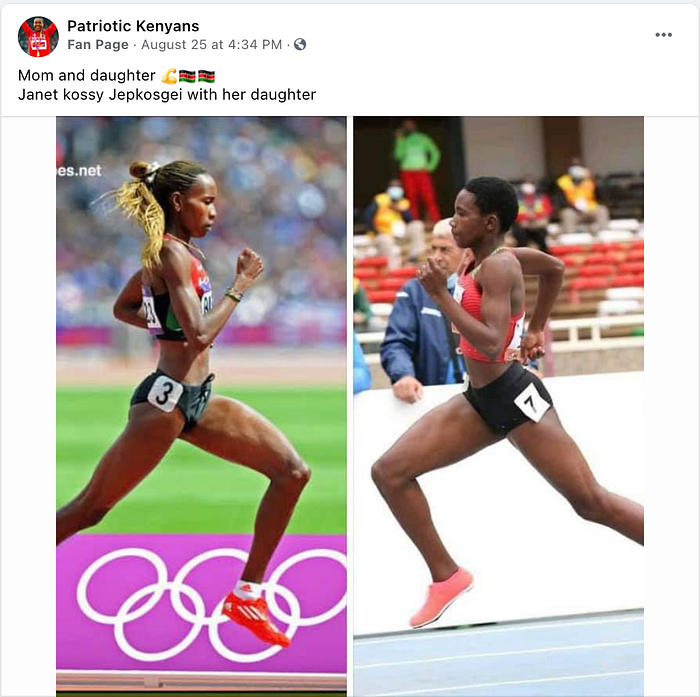Screen dimensions: 700x697
Task: Click the Janet kossy Jepkosgei caption line
Action: (x=167, y=95)
